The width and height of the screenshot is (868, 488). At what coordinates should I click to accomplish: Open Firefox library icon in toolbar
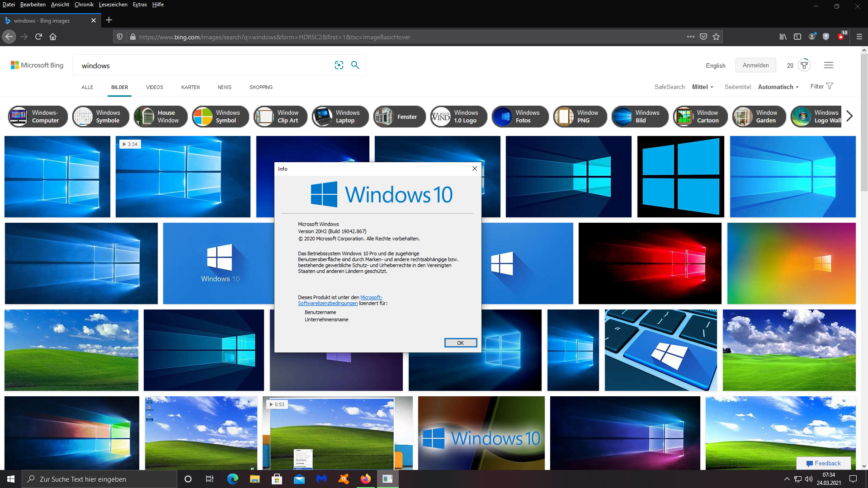coord(783,37)
